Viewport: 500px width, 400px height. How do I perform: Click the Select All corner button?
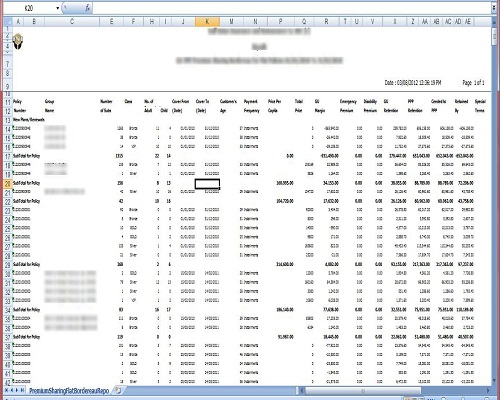click(x=8, y=22)
